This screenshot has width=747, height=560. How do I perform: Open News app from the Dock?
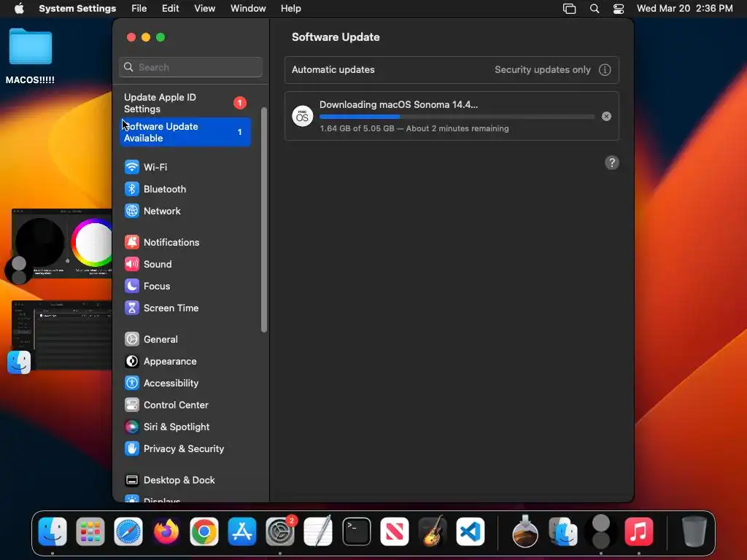(x=395, y=532)
